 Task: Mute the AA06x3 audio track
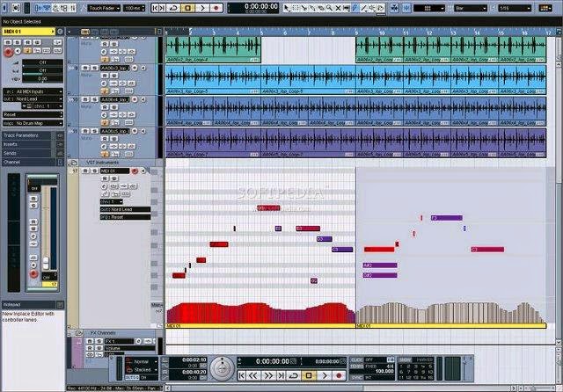(x=85, y=68)
